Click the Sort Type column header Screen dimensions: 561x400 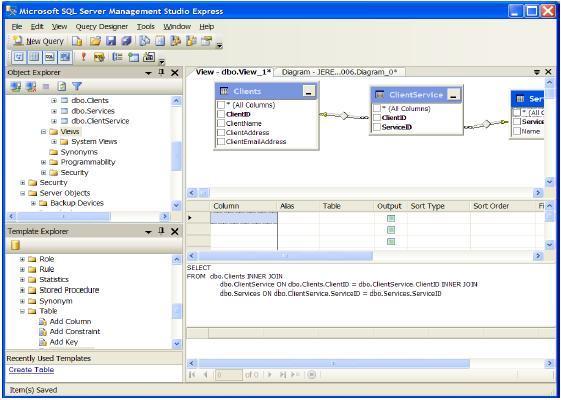pos(438,206)
